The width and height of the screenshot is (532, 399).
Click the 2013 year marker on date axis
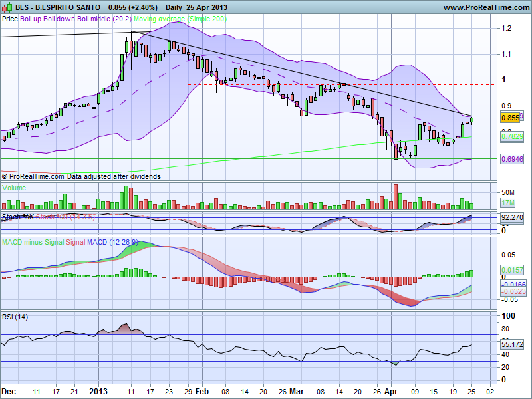click(x=98, y=392)
